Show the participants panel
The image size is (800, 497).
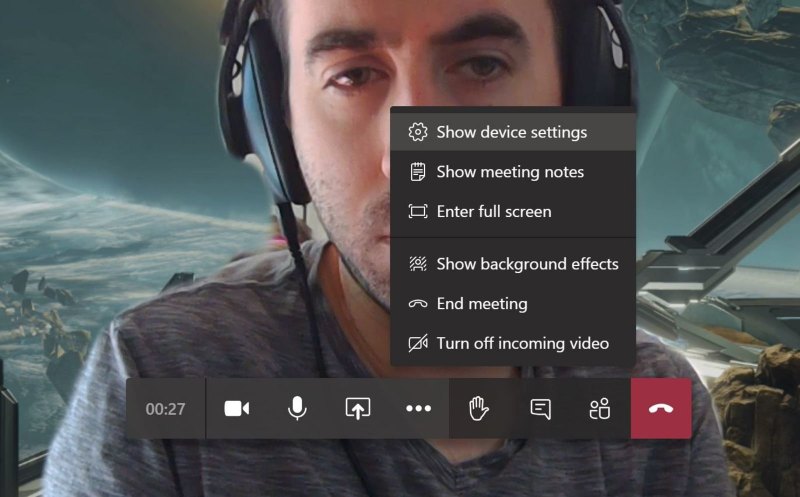click(600, 408)
